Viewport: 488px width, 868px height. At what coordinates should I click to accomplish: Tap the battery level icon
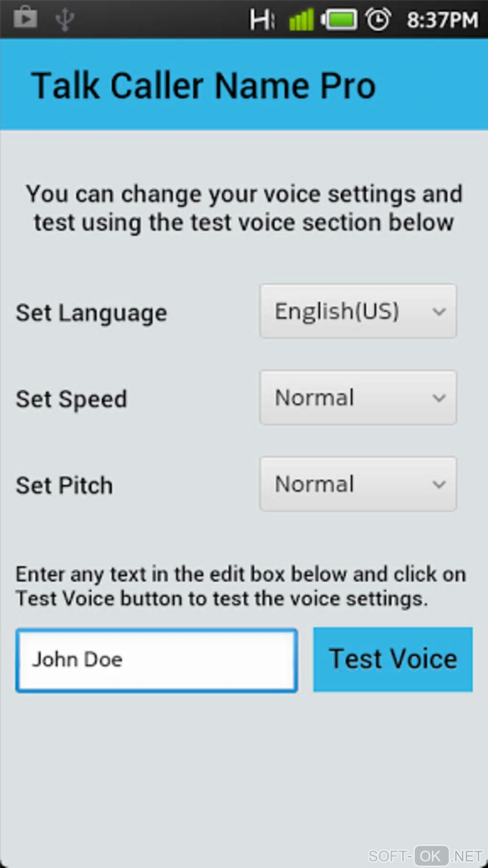click(340, 20)
